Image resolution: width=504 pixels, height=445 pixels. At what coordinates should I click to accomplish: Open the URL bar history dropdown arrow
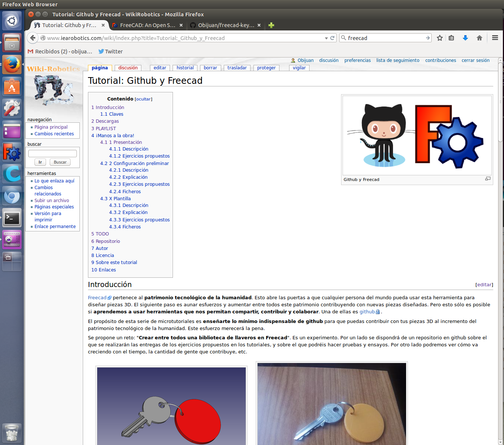tap(326, 38)
